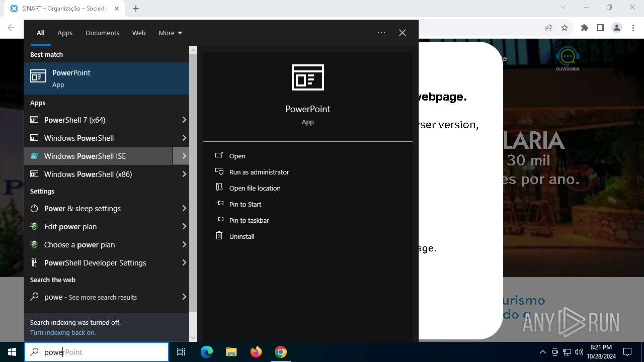
Task: Open Chrome profile avatar
Action: point(617,28)
